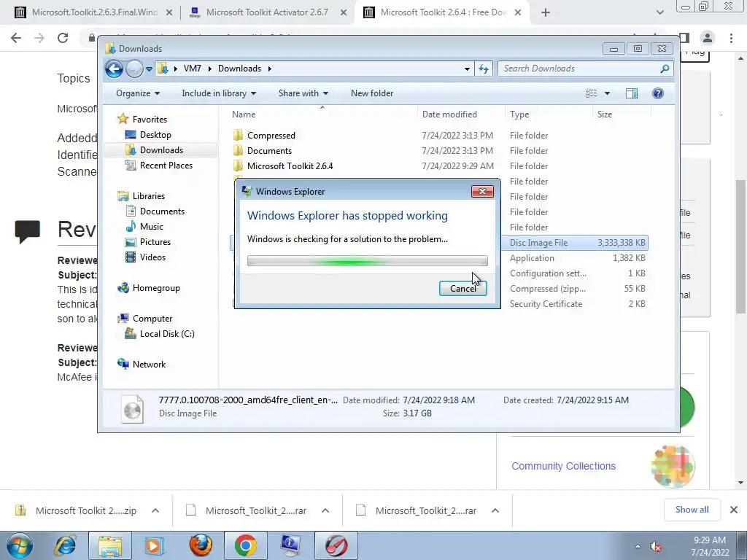Open the Documents library
The width and height of the screenshot is (747, 560).
[x=162, y=211]
